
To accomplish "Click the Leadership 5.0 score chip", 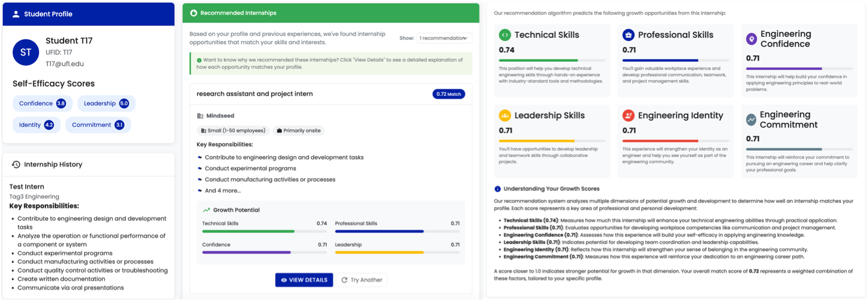I will [x=107, y=103].
